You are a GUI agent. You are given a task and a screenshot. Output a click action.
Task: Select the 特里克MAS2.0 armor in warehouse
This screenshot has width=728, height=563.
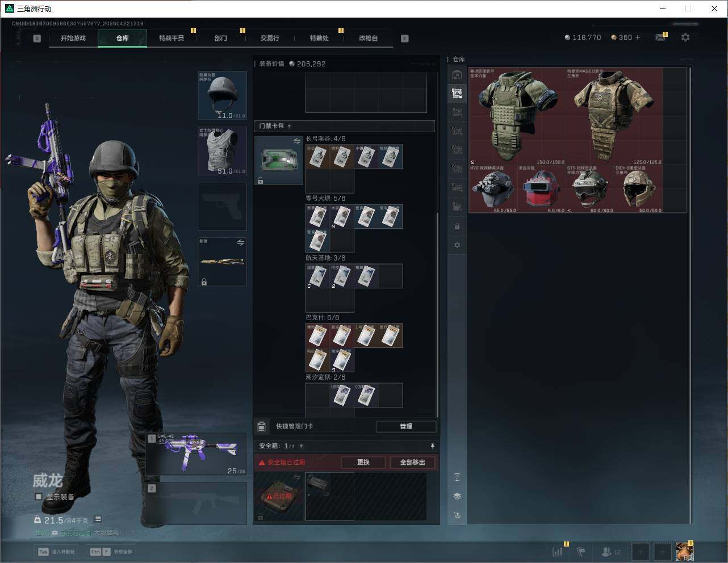pyautogui.click(x=614, y=116)
